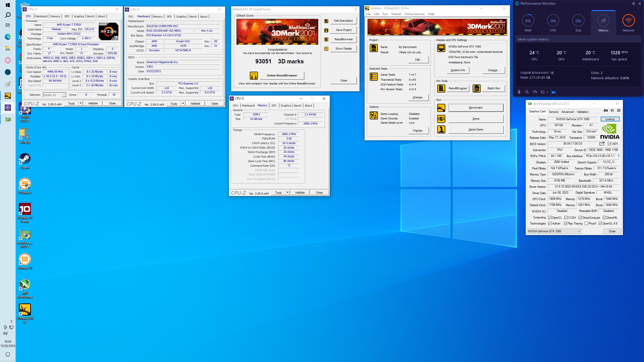The height and width of the screenshot is (362, 644).
Task: Click the Demo eye icon in 3DMark2001
Action: [441, 119]
